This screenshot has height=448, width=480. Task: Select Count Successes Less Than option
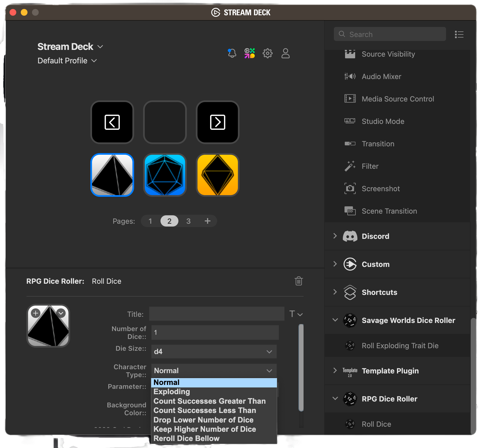pos(214,410)
